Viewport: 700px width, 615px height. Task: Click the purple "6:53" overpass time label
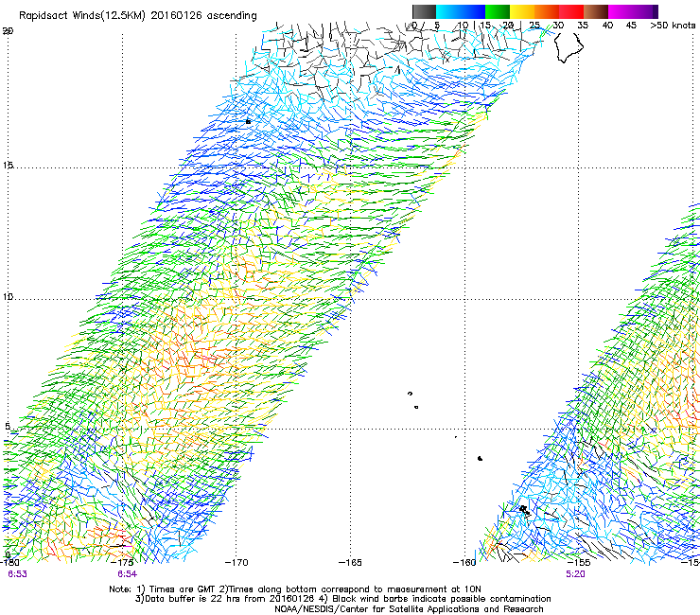(17, 574)
